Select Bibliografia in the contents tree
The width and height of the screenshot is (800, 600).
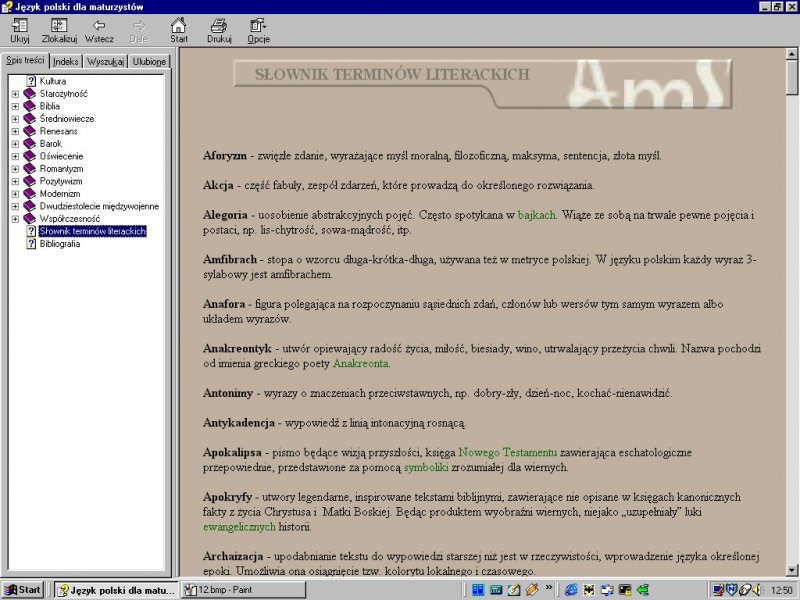(60, 244)
